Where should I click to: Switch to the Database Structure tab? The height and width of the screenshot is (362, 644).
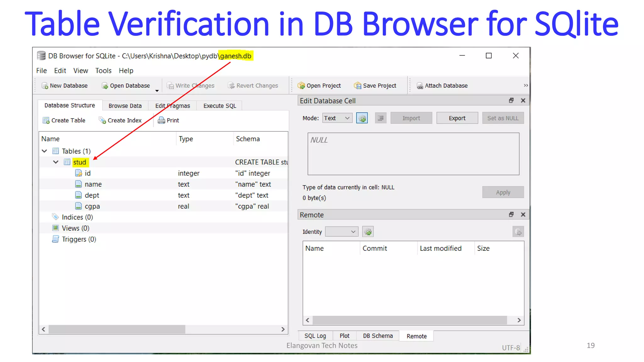pos(70,105)
